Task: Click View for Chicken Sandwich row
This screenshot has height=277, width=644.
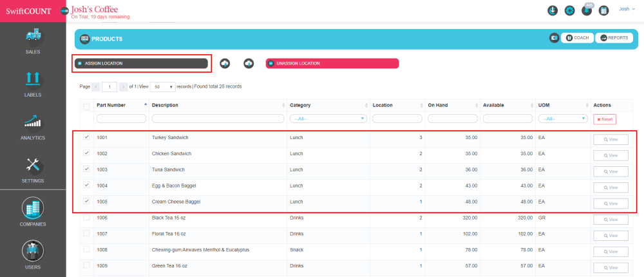Action: click(611, 156)
